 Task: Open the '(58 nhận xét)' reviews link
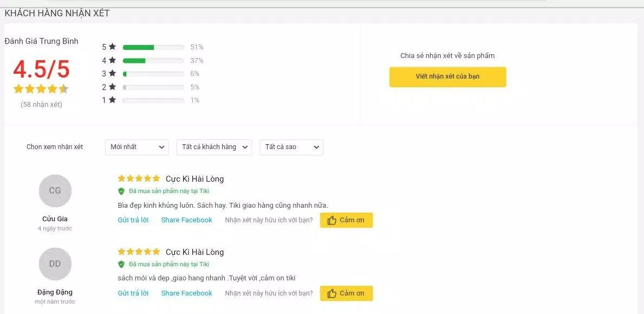click(x=41, y=104)
